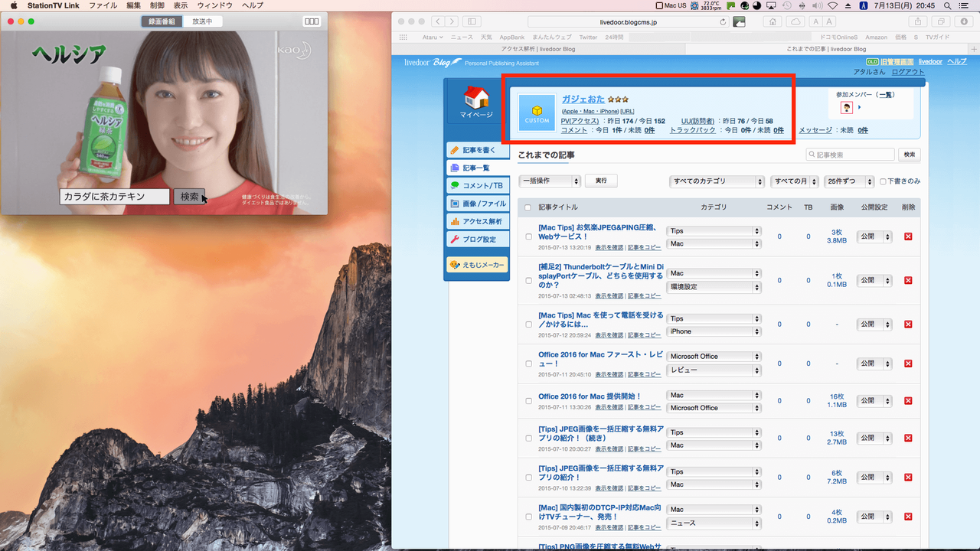
Task: Open ブログ設定 in the blog sidebar
Action: 478,240
